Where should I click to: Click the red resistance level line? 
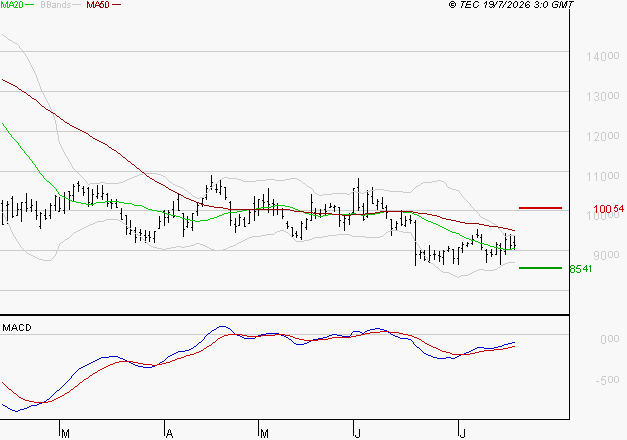pos(540,208)
